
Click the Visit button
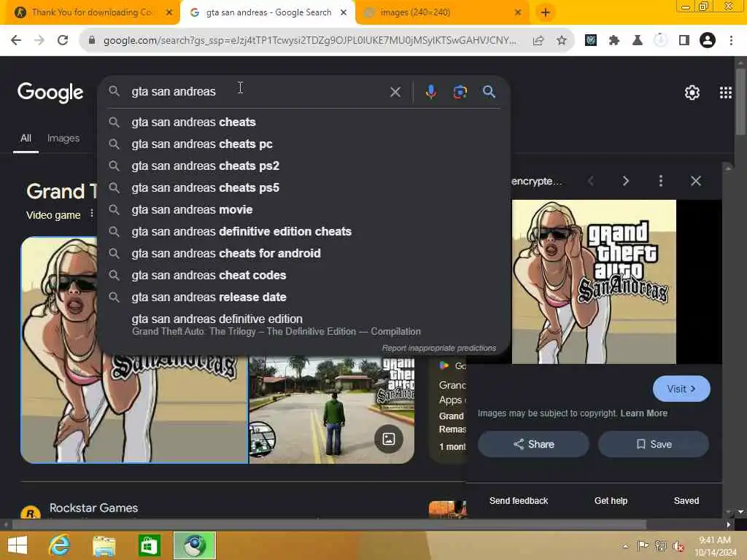(x=681, y=389)
